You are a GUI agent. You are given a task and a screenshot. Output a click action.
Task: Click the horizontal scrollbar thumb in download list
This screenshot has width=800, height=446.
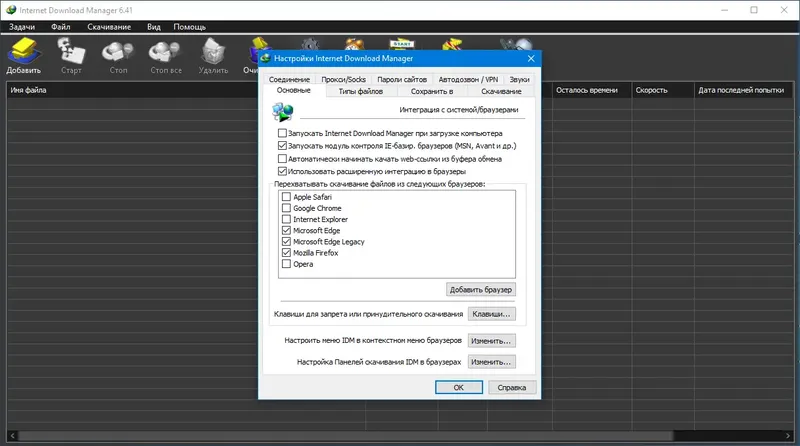point(345,435)
